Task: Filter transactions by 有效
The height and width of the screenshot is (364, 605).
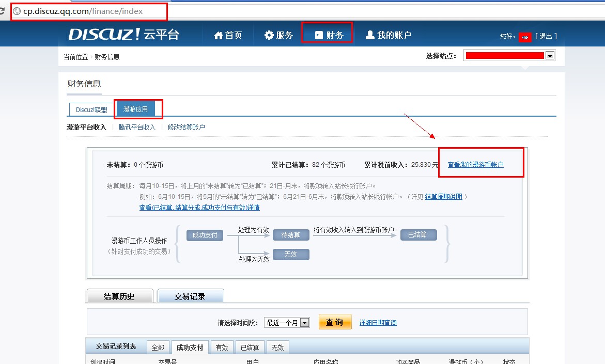Action: (222, 347)
